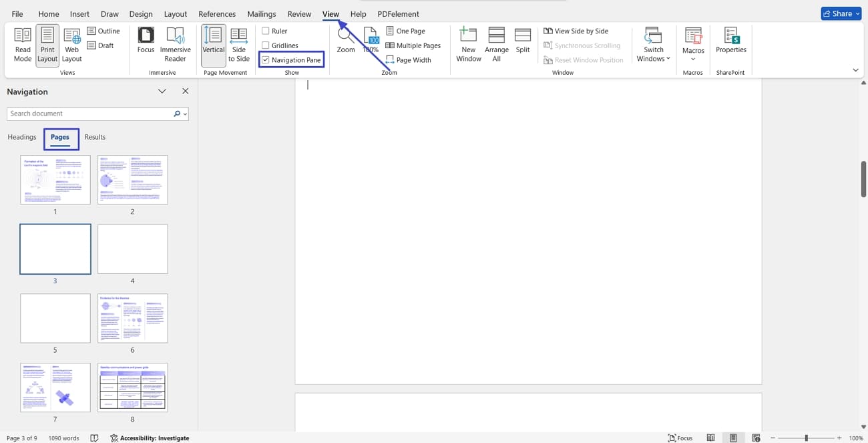Enable Side to Side page movement
Viewport: 868px width, 443px height.
point(238,43)
